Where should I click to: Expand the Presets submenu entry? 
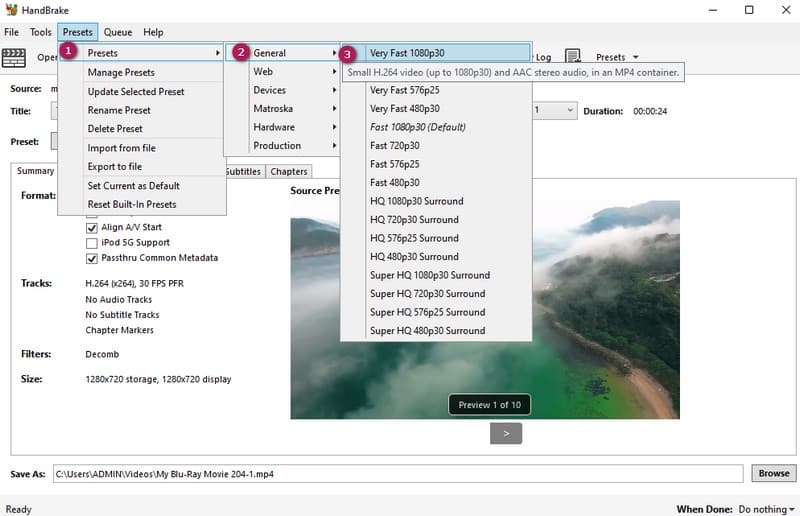click(141, 53)
